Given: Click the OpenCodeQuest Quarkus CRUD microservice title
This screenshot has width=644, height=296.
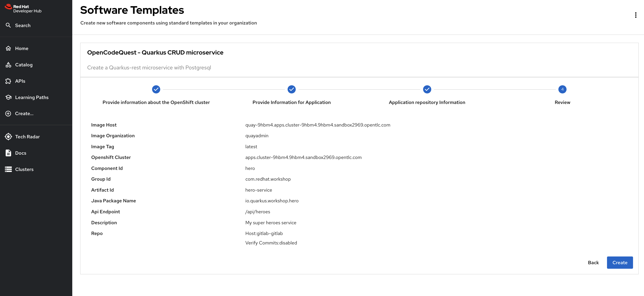Looking at the screenshot, I should click(155, 53).
